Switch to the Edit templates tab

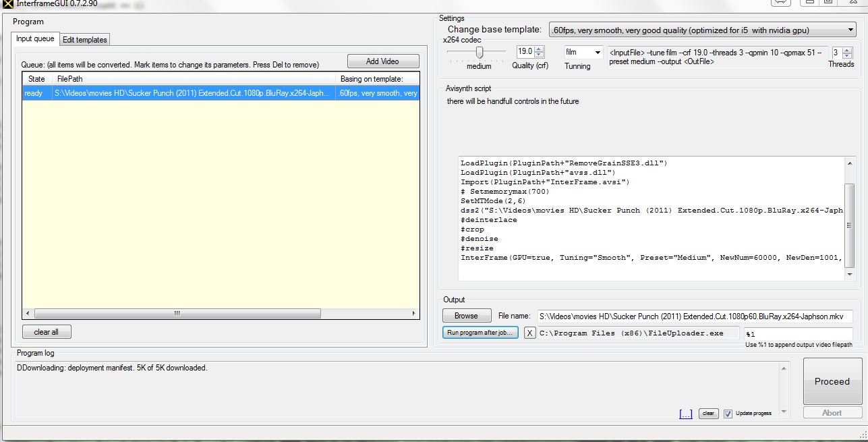point(85,40)
